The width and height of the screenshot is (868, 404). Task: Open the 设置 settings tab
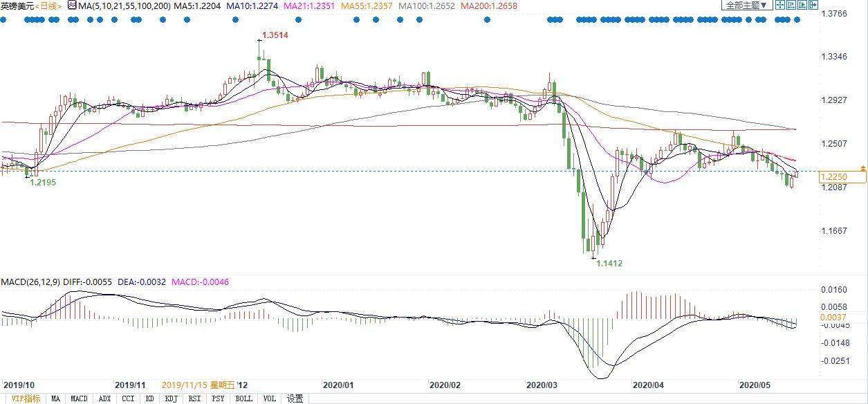click(295, 398)
